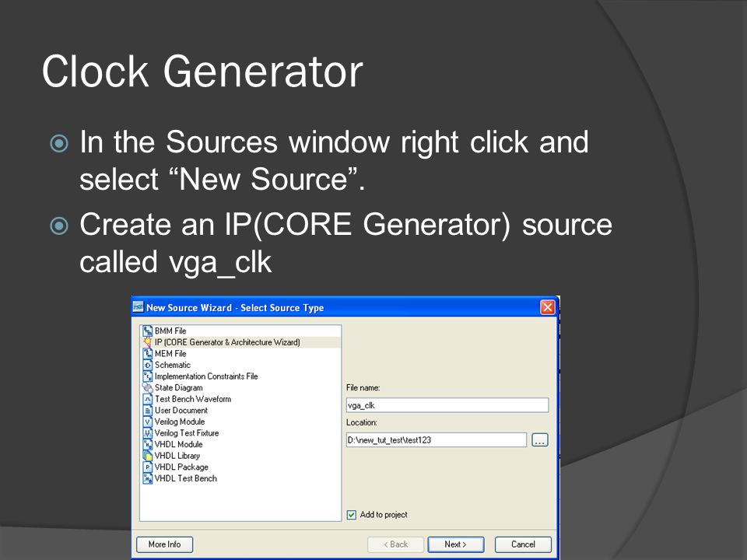Select the VHDL Library icon
747x560 pixels.
[x=148, y=456]
